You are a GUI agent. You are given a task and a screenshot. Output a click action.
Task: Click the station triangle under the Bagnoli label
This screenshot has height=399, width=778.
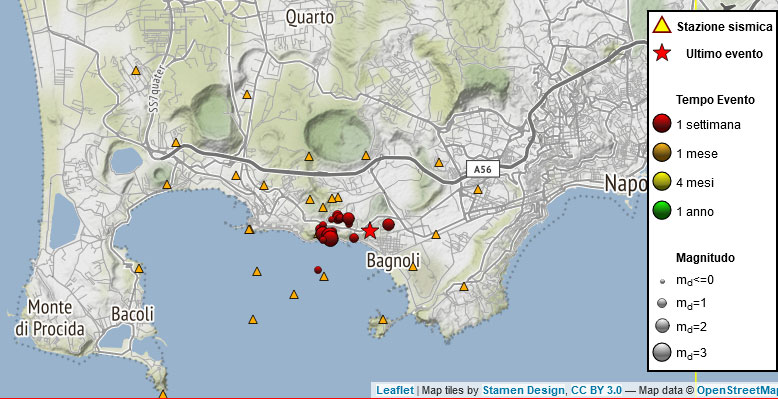point(413,267)
